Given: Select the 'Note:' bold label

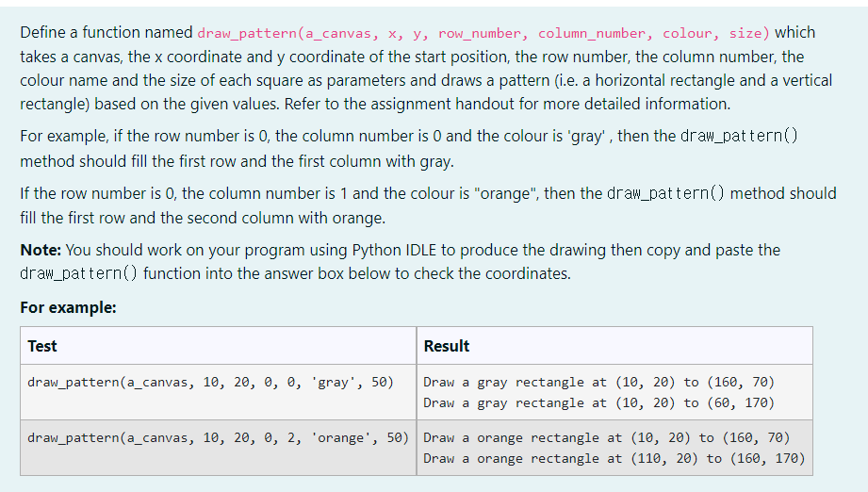Looking at the screenshot, I should click(41, 250).
